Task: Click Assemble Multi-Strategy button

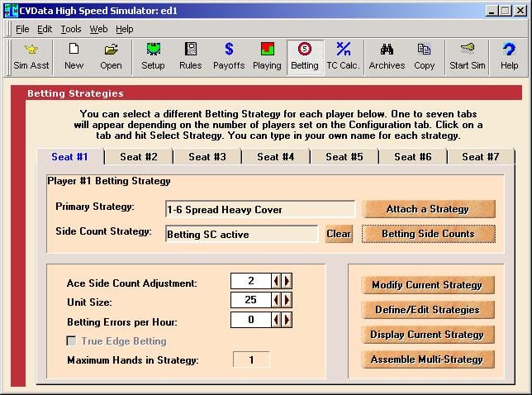Action: pos(427,359)
